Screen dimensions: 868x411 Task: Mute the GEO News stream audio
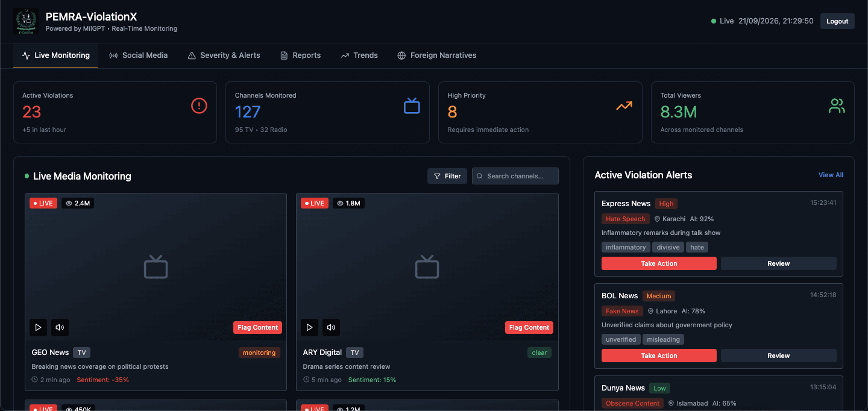(x=60, y=327)
